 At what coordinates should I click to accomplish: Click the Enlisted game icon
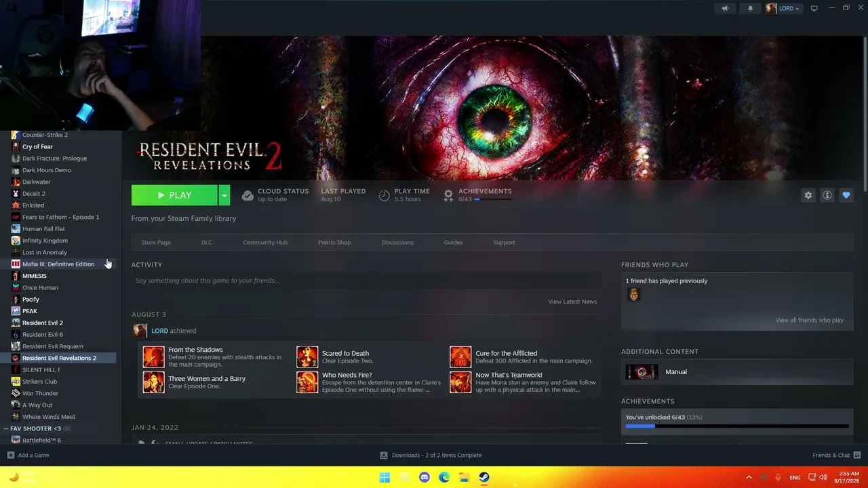pyautogui.click(x=16, y=205)
